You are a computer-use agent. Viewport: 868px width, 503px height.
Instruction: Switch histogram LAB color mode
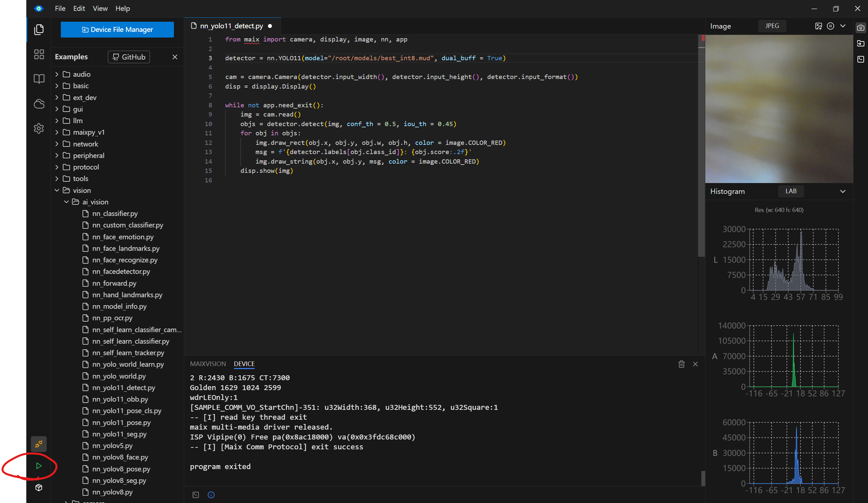tap(790, 191)
